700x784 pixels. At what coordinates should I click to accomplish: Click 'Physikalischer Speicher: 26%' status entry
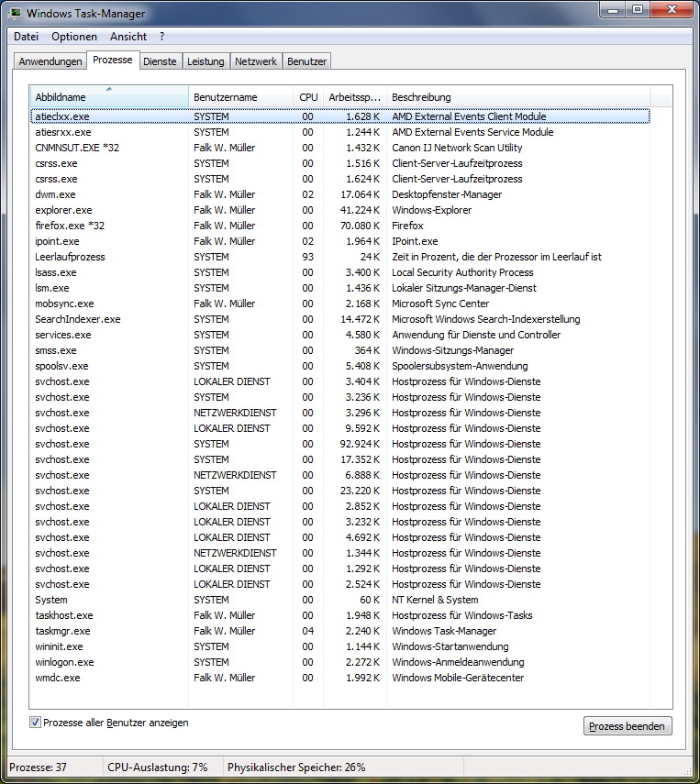coord(296,767)
